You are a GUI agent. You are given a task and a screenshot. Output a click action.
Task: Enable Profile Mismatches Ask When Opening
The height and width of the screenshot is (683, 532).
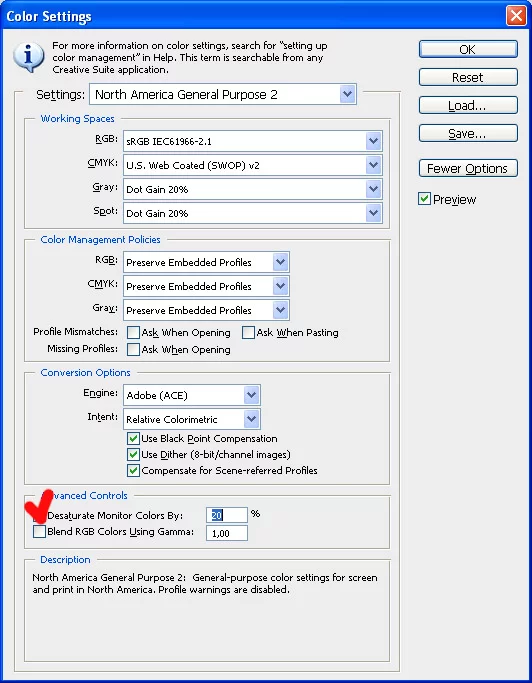[133, 333]
